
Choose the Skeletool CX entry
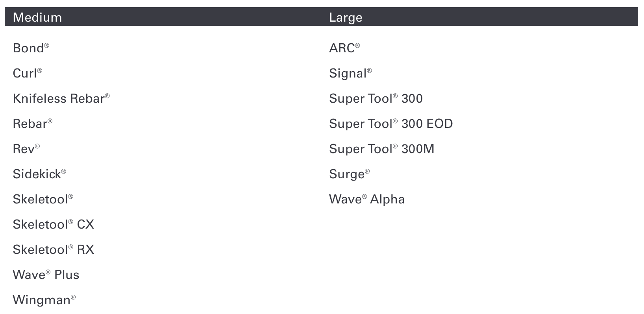53,224
